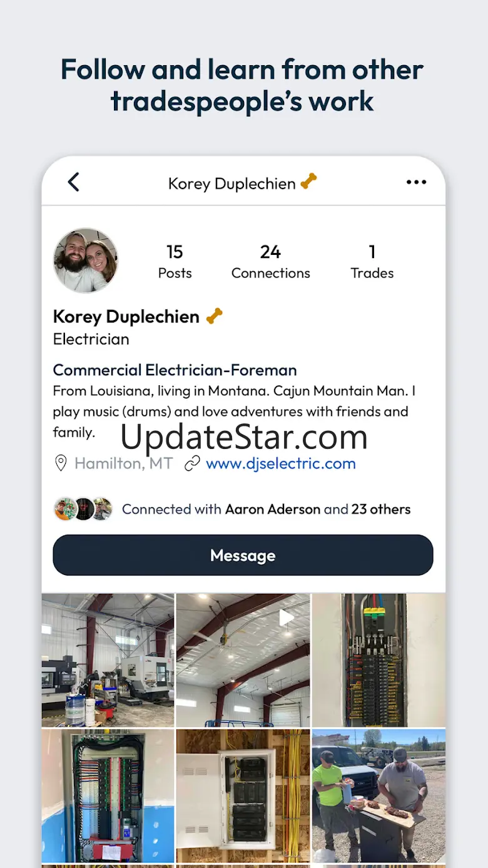Tap the wrench badge beside profile name

click(x=214, y=316)
